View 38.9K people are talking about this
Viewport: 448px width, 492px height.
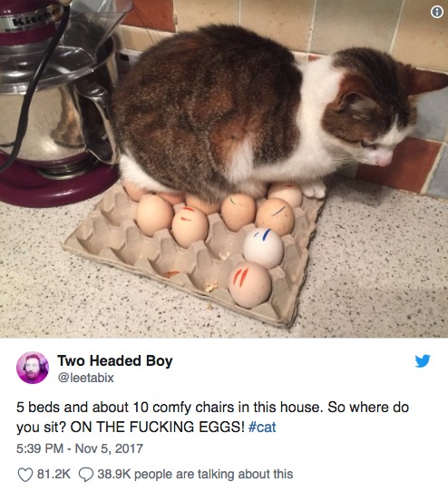195,474
